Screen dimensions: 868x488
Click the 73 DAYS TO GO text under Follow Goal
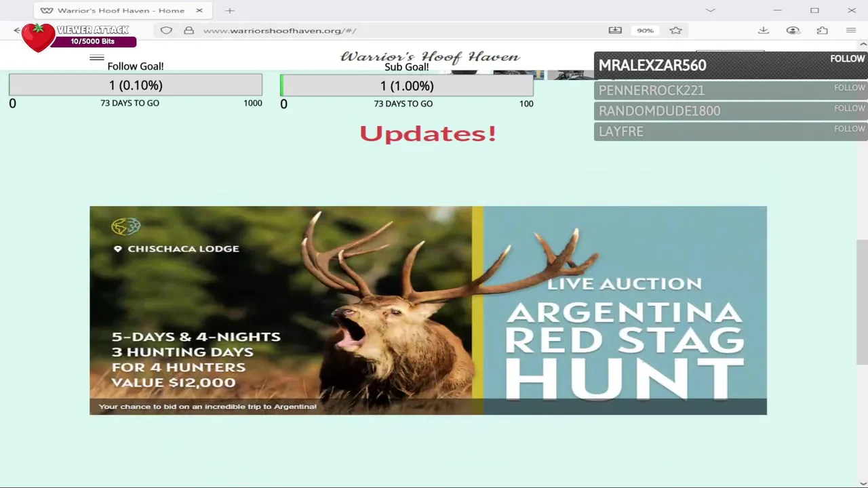pos(130,103)
